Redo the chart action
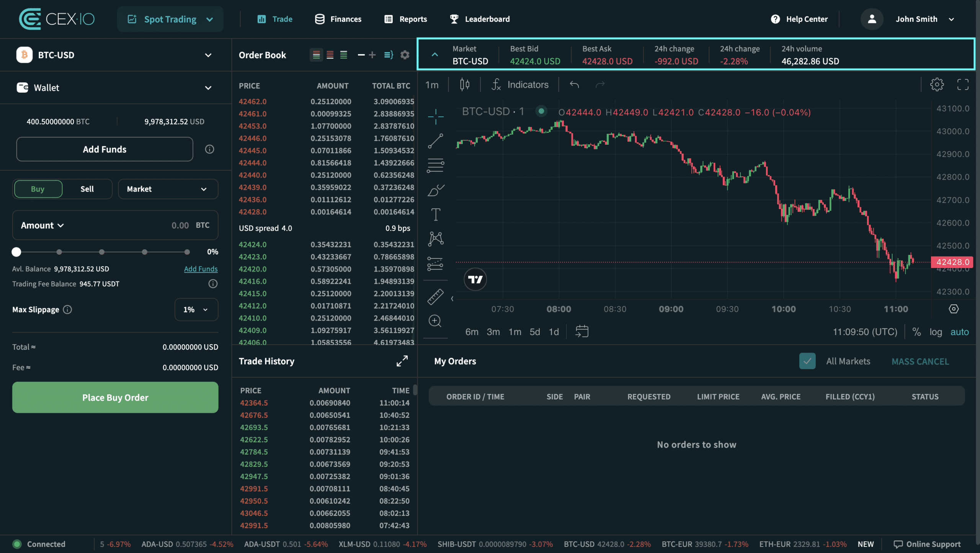 pyautogui.click(x=600, y=84)
